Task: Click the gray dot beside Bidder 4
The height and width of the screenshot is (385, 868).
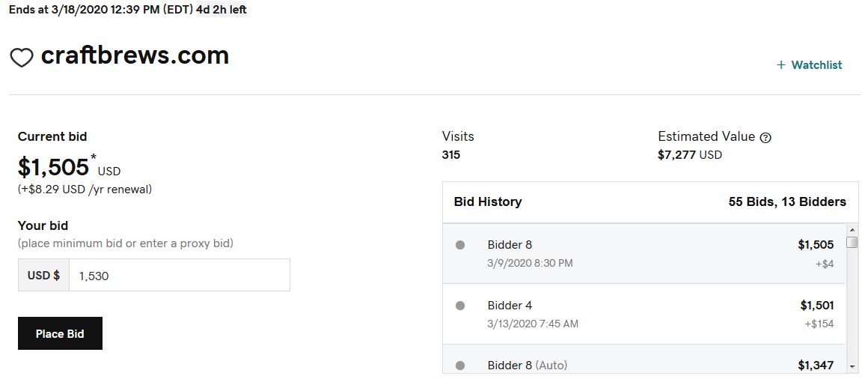Action: 460,306
